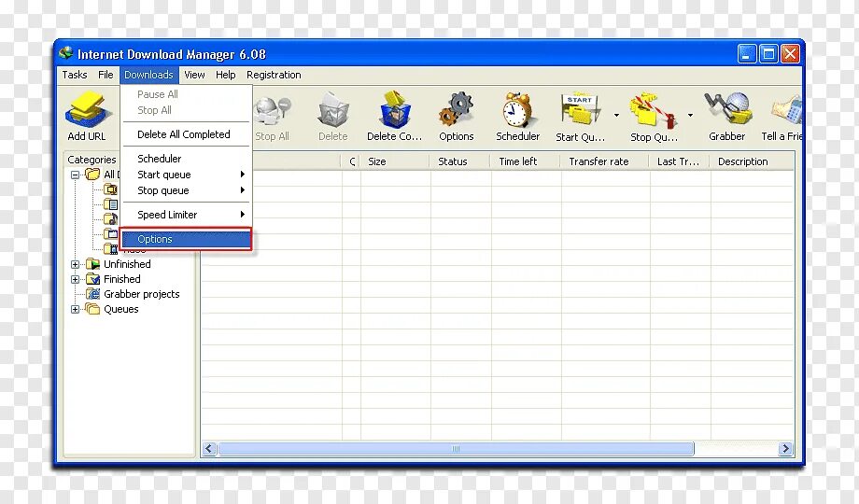Select Scheduler in the Downloads menu
Viewport: 859px width, 504px height.
pos(186,159)
